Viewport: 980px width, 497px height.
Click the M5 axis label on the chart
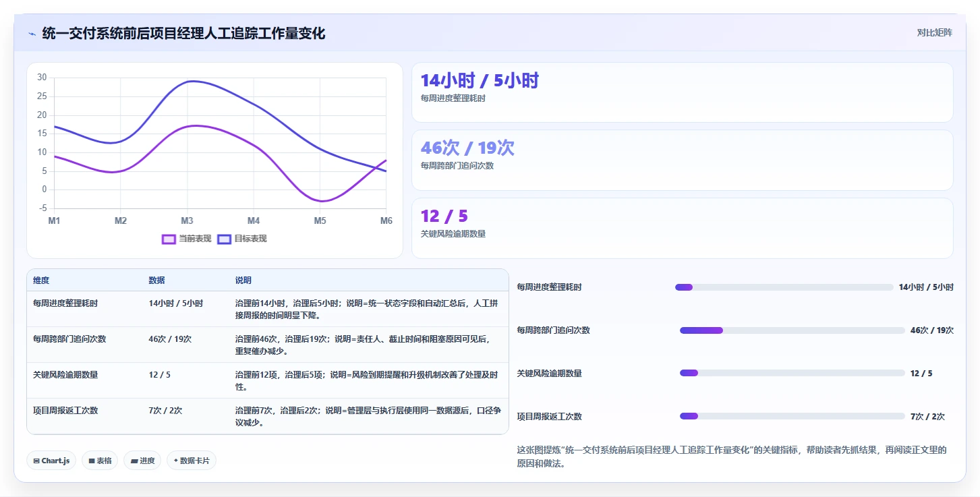[320, 221]
